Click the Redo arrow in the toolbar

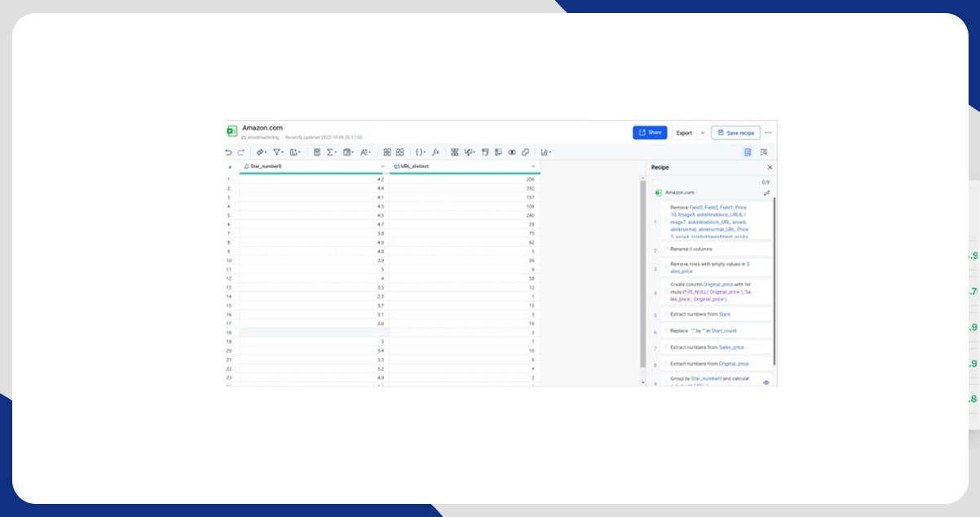coord(241,152)
